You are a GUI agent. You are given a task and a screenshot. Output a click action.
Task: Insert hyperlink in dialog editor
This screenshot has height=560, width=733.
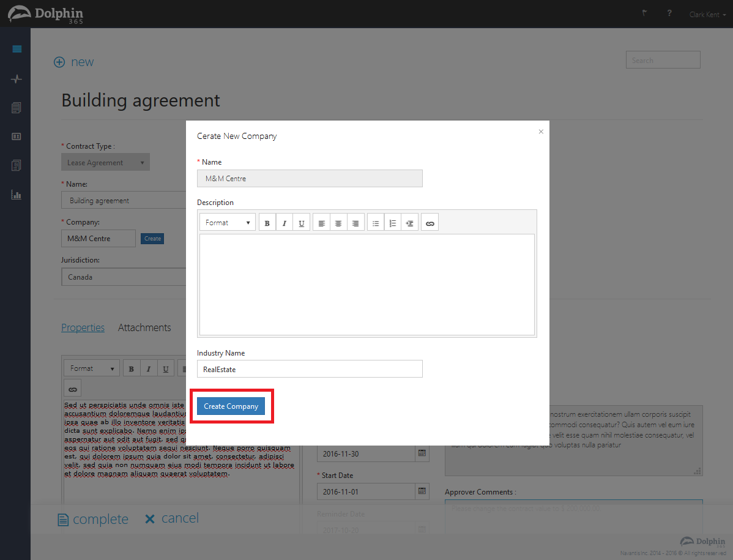430,223
